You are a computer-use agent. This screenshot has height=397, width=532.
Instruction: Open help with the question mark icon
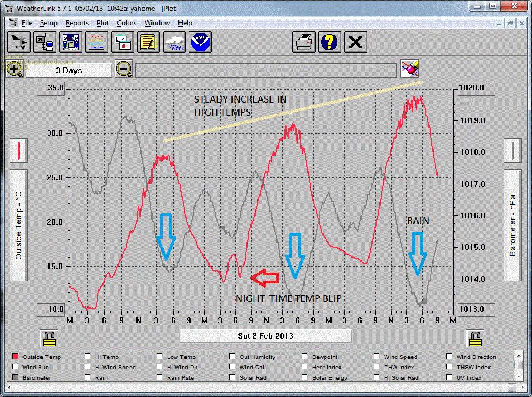tap(330, 42)
